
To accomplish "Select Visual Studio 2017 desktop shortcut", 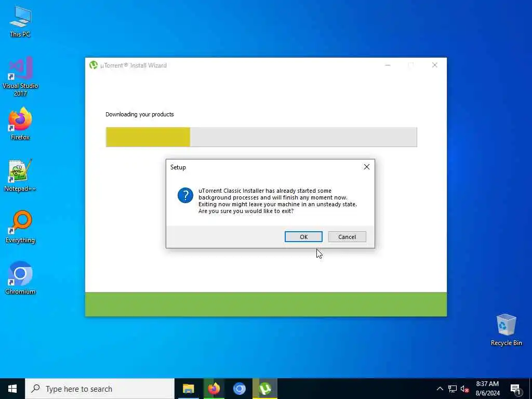I will (20, 76).
